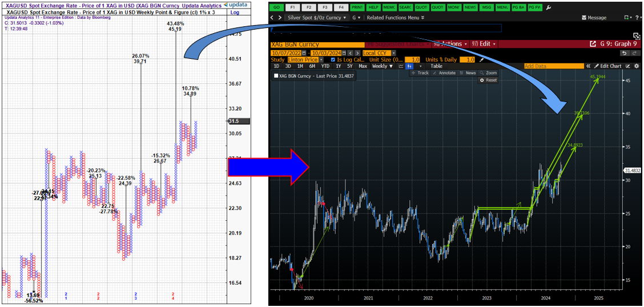Open chart settings gear icon

637,66
